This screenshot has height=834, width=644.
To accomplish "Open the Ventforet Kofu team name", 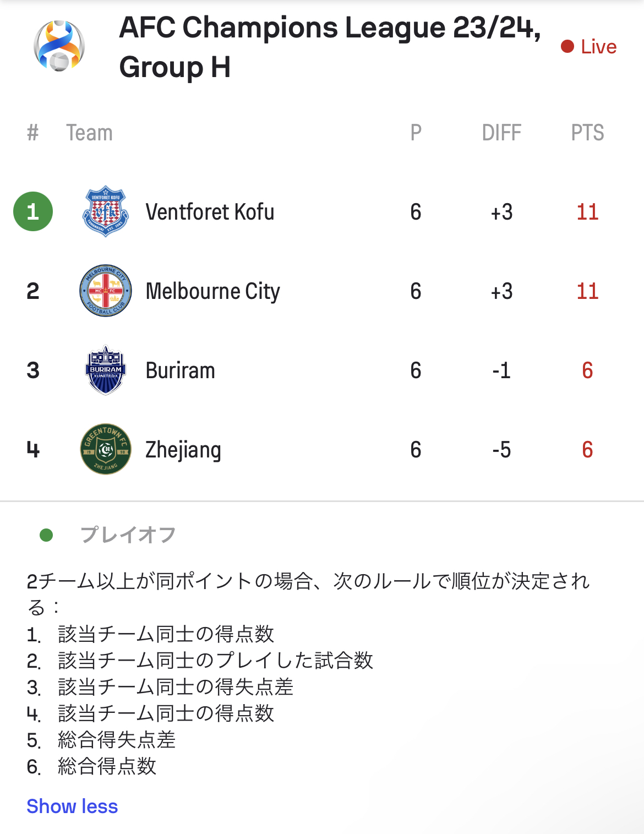I will [210, 212].
